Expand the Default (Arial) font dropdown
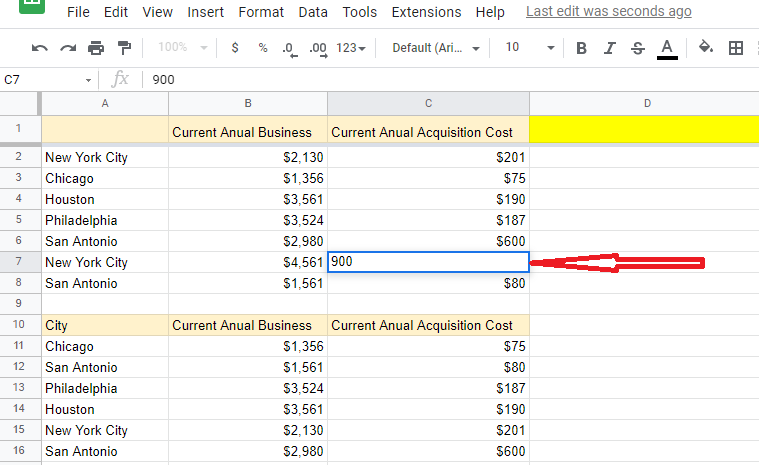The height and width of the screenshot is (465, 759). [435, 48]
